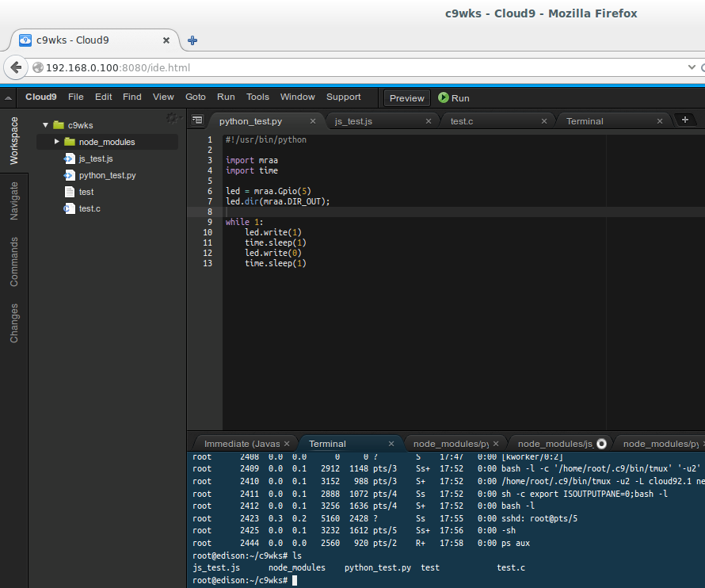Click the tab list icon left of python_test.py tab
The width and height of the screenshot is (705, 588).
point(197,120)
